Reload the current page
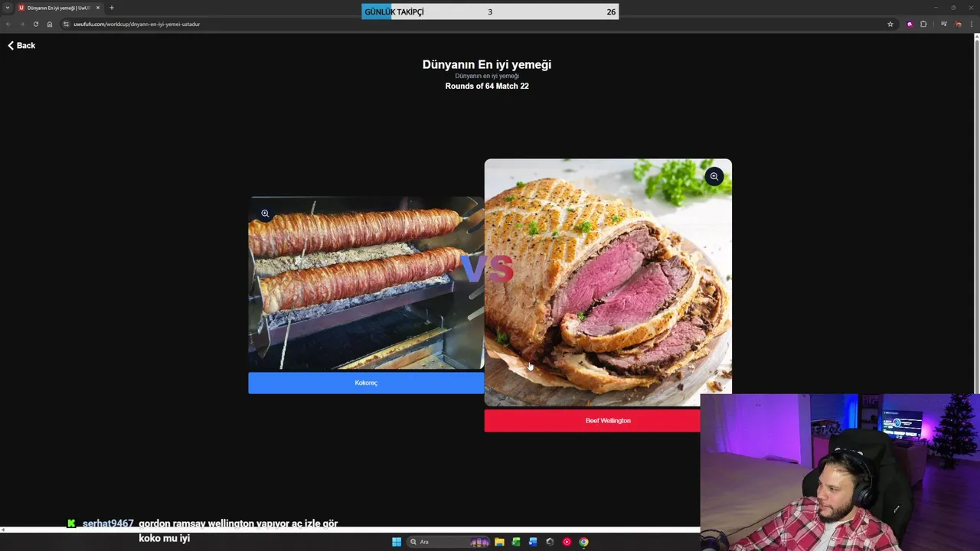Viewport: 980px width, 551px height. 35,24
